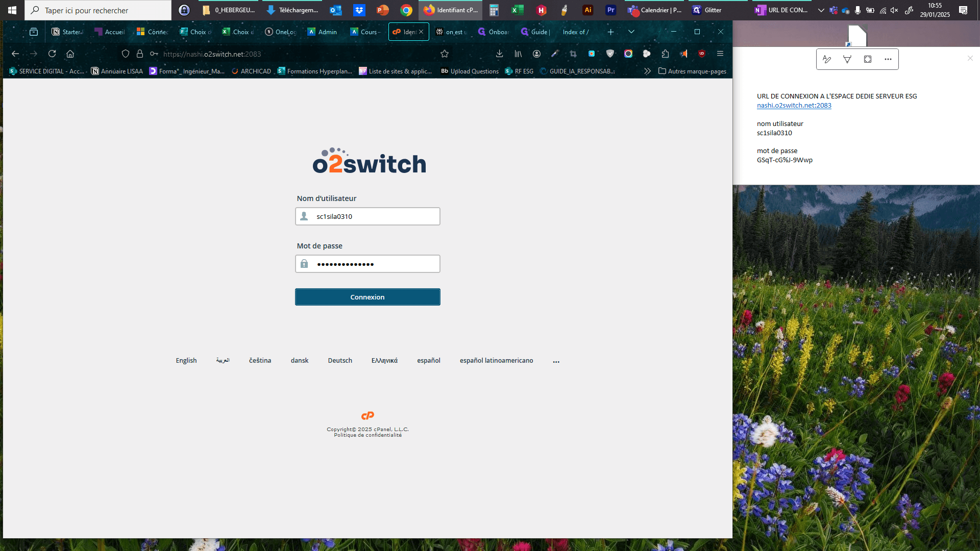The height and width of the screenshot is (551, 980).
Task: Open Google Chrome from the taskbar
Action: (x=406, y=10)
